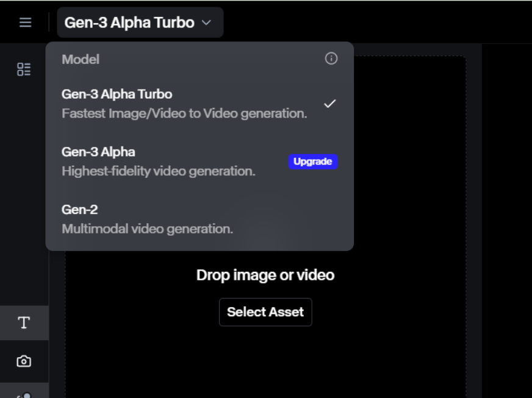
Task: Click 'Multimodal video generation' description
Action: [x=147, y=229]
